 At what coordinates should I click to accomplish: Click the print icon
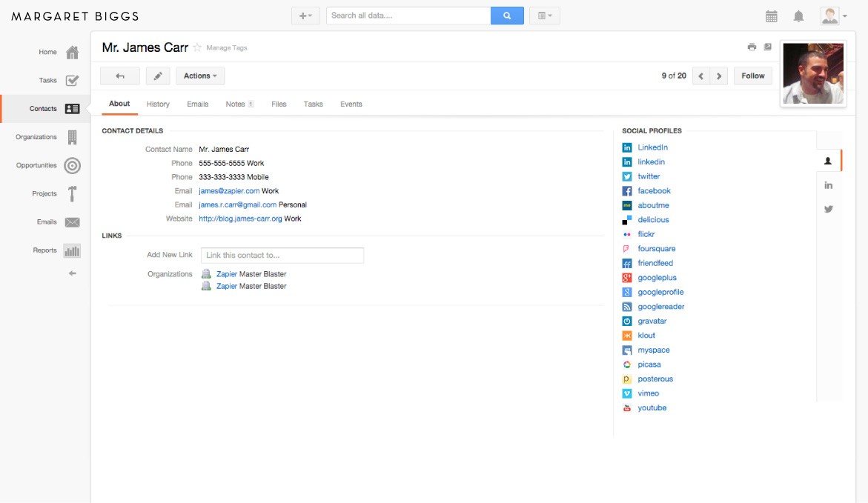(752, 47)
